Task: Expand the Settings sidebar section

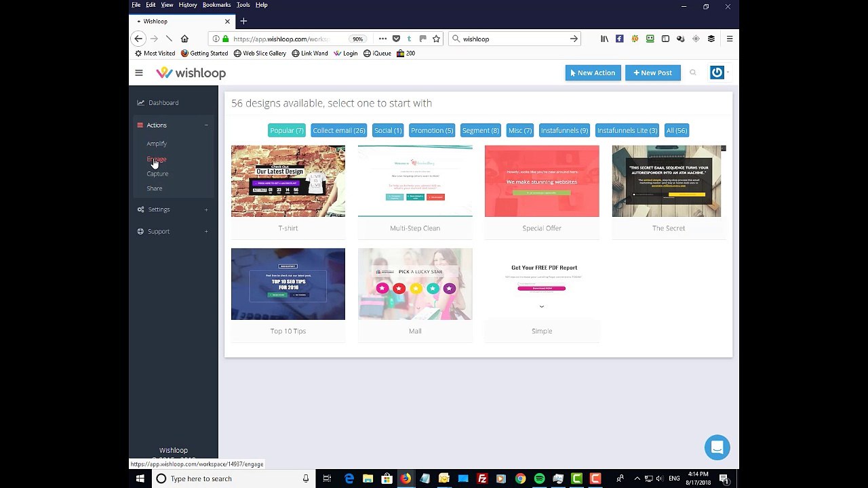Action: coord(206,209)
